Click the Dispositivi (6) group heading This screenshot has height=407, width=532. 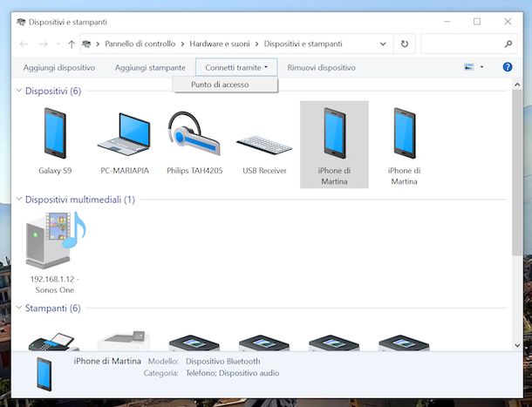[53, 91]
